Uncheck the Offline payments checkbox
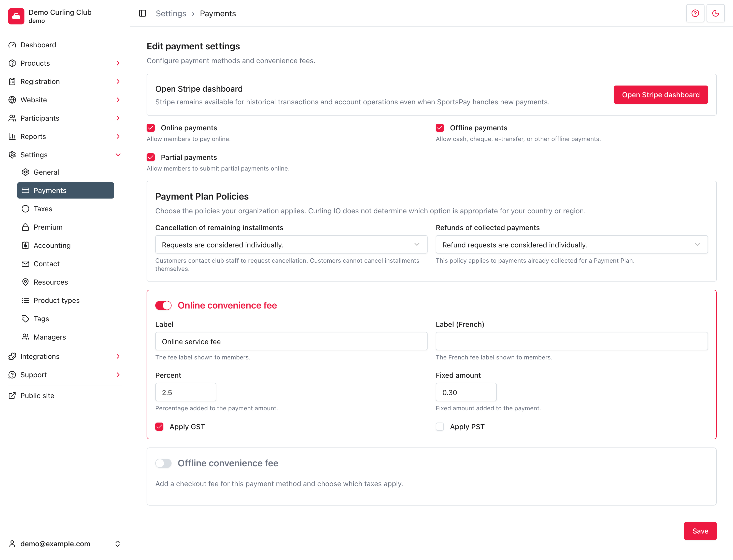733x560 pixels. pos(440,128)
